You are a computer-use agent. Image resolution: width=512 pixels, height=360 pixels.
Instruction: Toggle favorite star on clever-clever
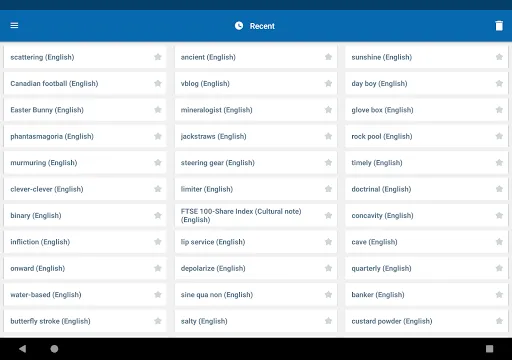tap(158, 189)
